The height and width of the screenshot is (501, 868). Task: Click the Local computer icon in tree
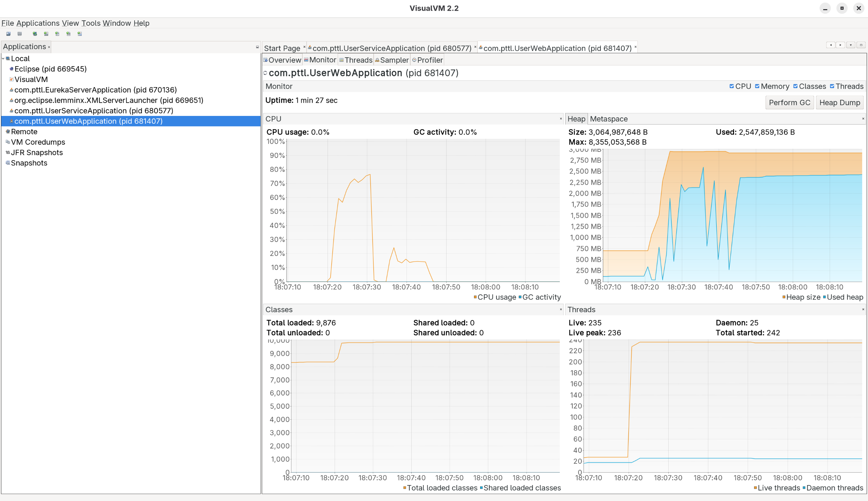pyautogui.click(x=8, y=59)
